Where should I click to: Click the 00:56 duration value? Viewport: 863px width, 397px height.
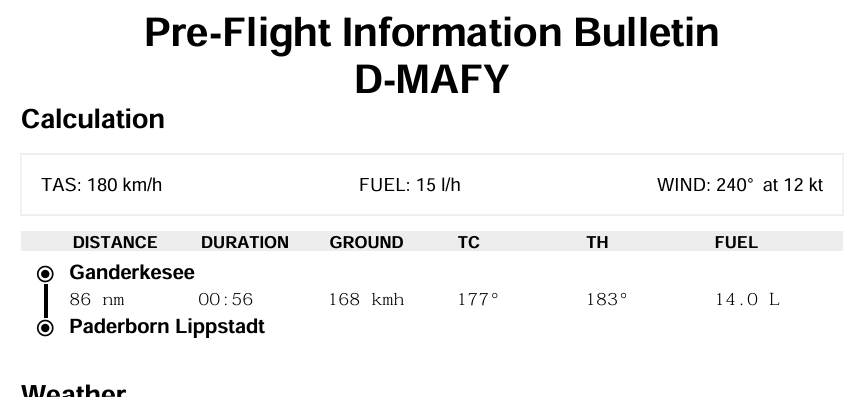click(x=226, y=300)
